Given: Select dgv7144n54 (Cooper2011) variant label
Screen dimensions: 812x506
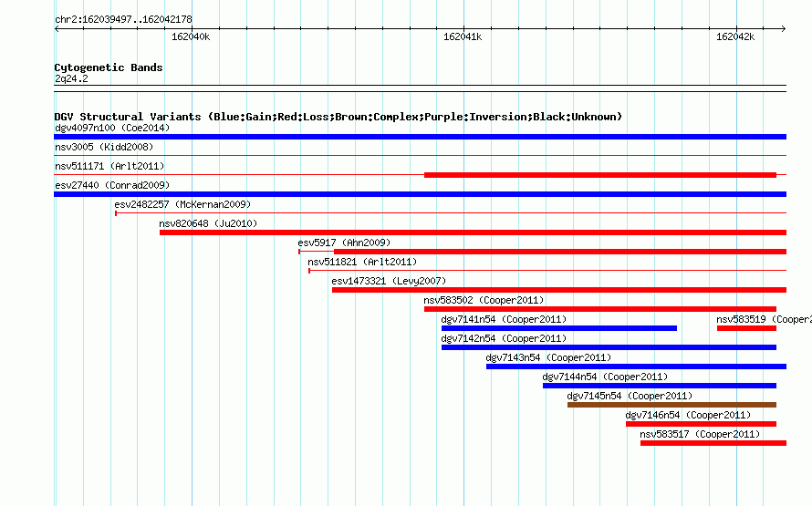Looking at the screenshot, I should pyautogui.click(x=605, y=377).
